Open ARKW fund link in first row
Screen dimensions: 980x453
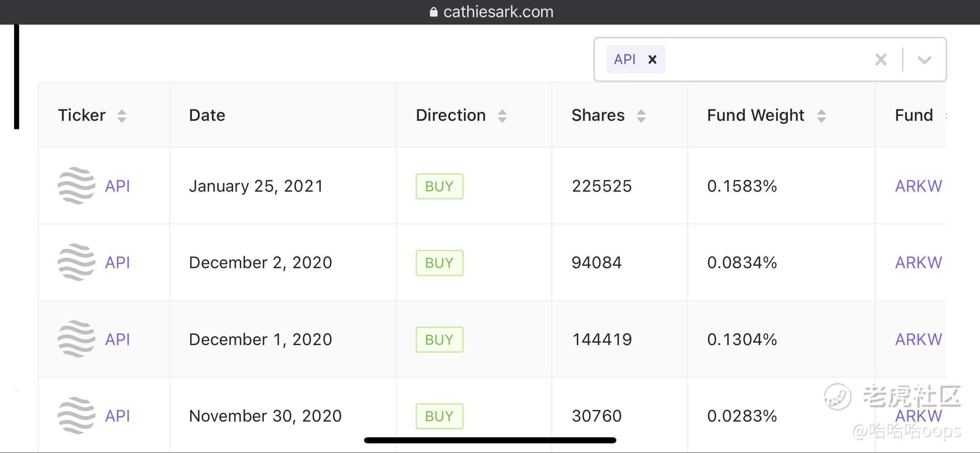click(918, 186)
